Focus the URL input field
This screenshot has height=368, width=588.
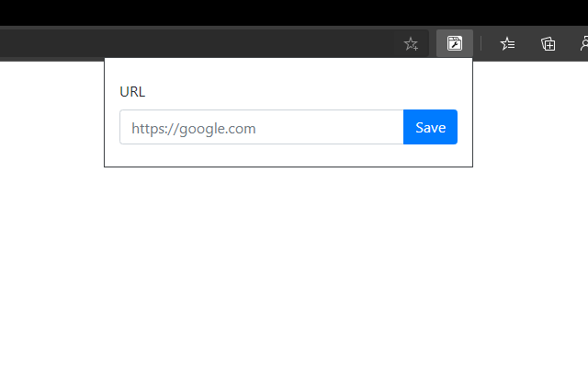[x=261, y=127]
